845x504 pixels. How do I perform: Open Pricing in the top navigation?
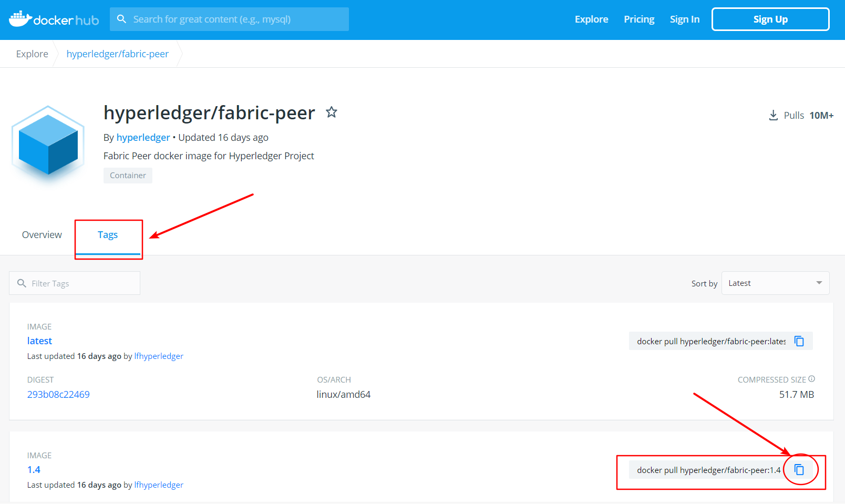639,19
